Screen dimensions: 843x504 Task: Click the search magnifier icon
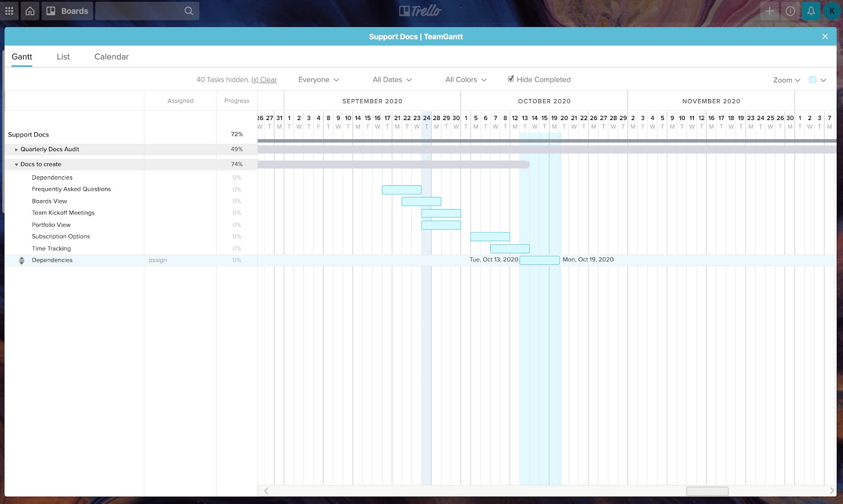tap(189, 11)
